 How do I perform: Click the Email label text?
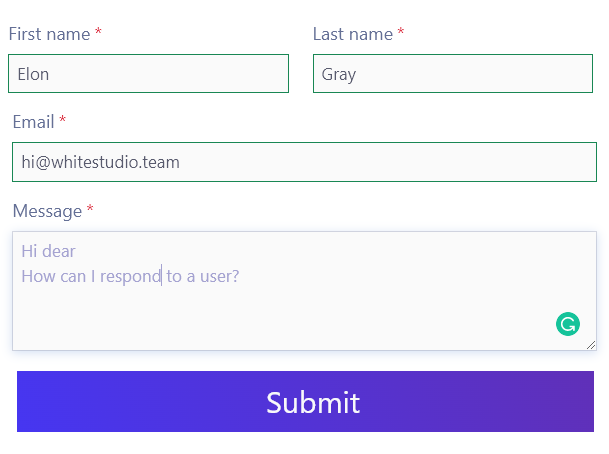33,122
